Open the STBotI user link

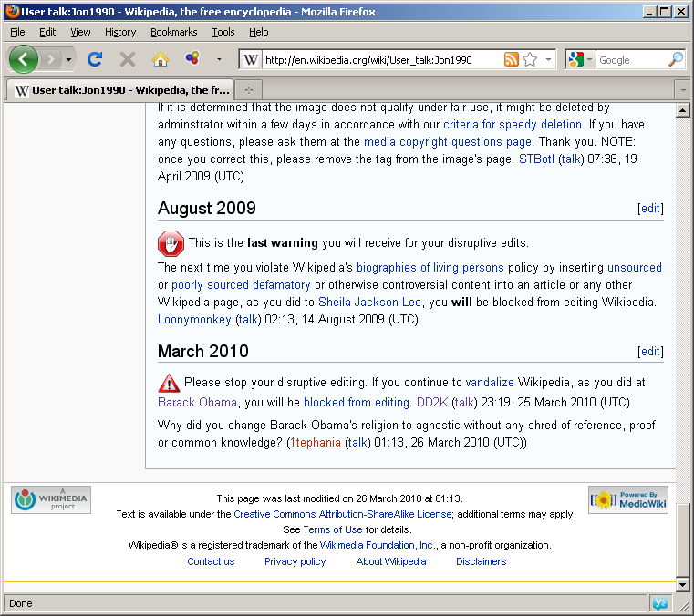(x=536, y=159)
